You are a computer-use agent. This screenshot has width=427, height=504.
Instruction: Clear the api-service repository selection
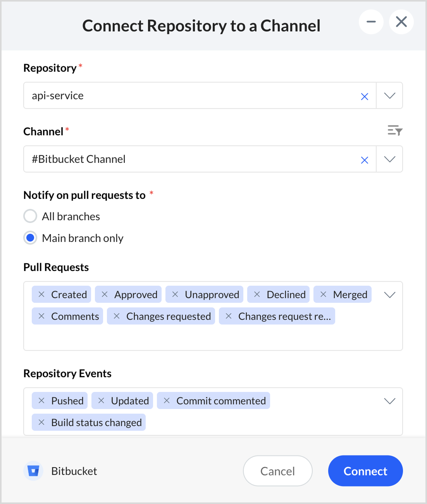(x=364, y=97)
